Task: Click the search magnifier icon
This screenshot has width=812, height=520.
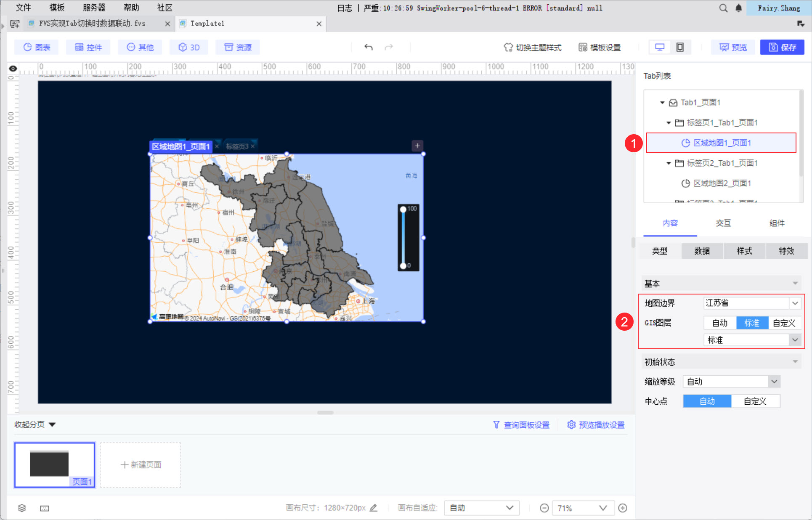Action: coord(723,8)
